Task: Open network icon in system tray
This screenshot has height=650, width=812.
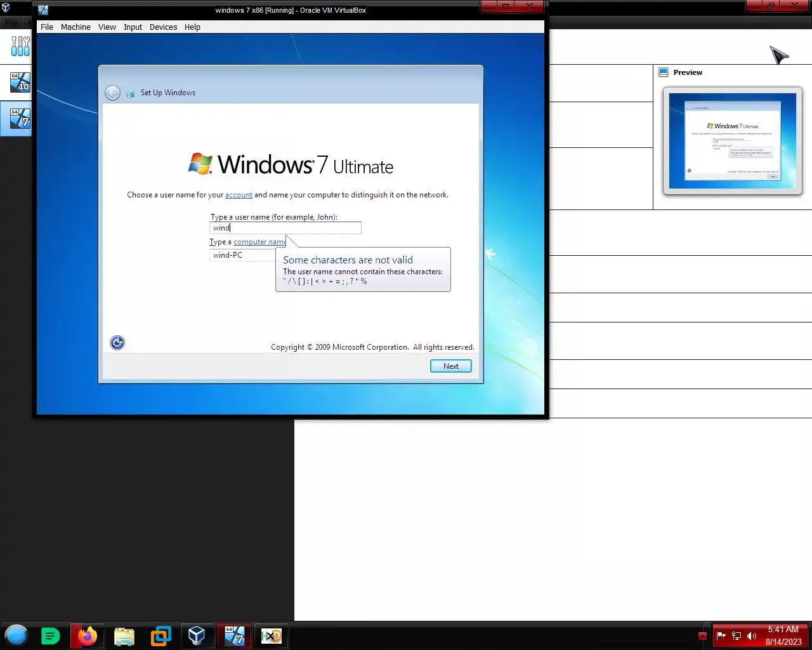Action: tap(737, 636)
